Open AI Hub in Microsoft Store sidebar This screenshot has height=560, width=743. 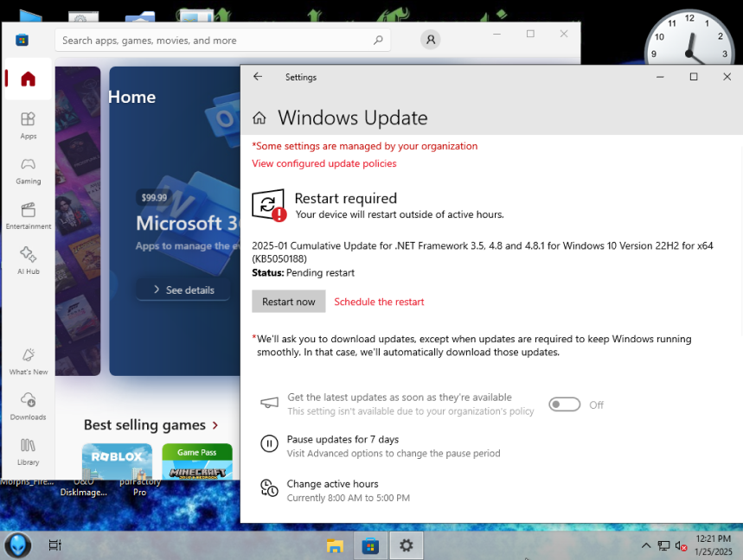[28, 261]
